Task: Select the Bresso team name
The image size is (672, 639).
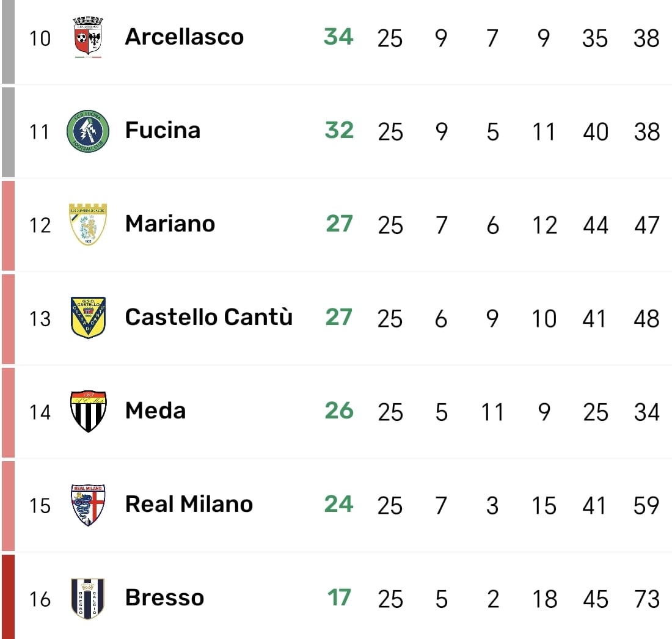Action: (x=164, y=598)
